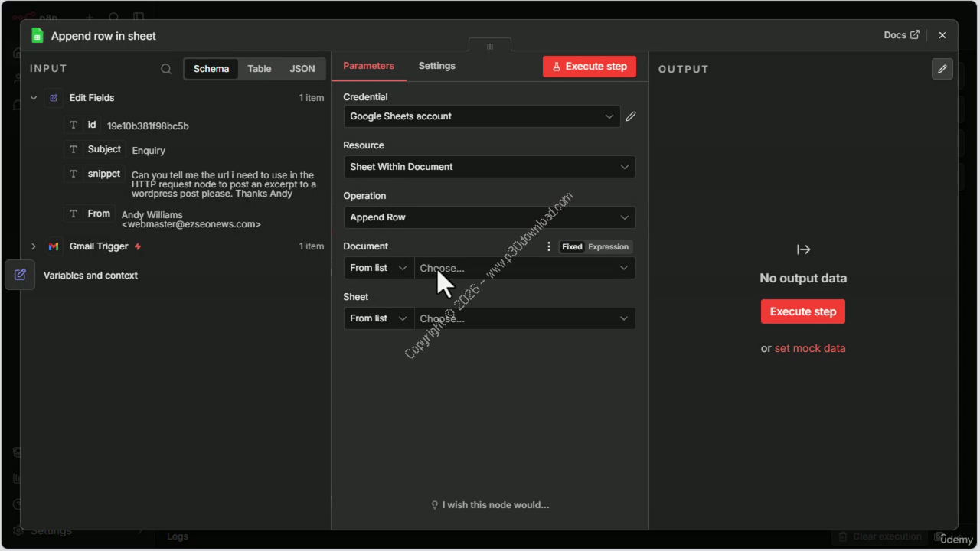Select the snippet field type icon
This screenshot has height=551, width=980.
[73, 174]
